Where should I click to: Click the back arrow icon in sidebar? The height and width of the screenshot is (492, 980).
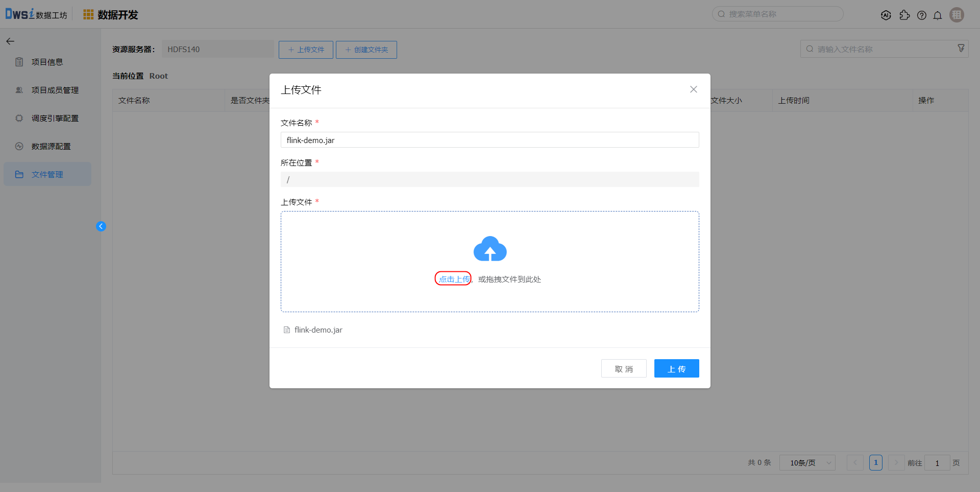pos(10,41)
